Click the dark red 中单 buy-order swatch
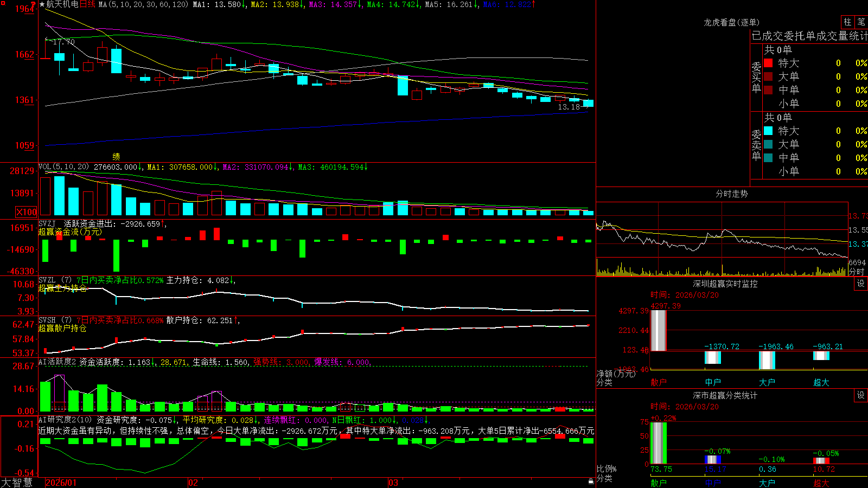The height and width of the screenshot is (488, 868). click(768, 90)
